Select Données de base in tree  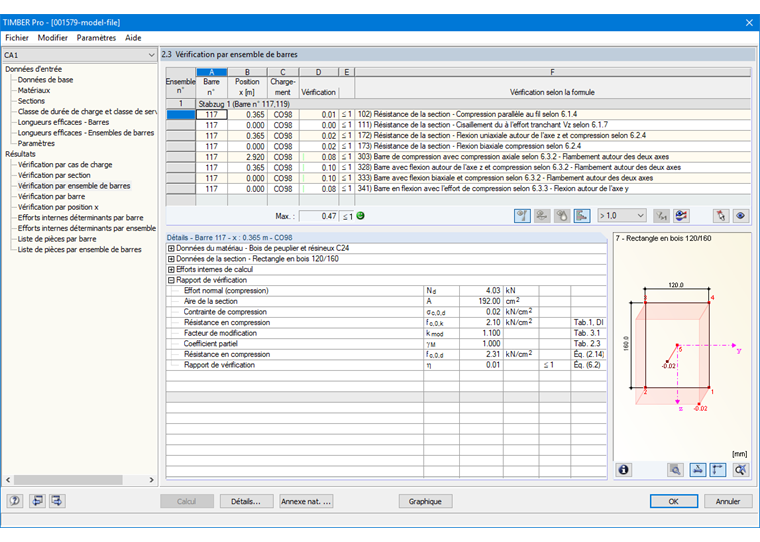(46, 80)
